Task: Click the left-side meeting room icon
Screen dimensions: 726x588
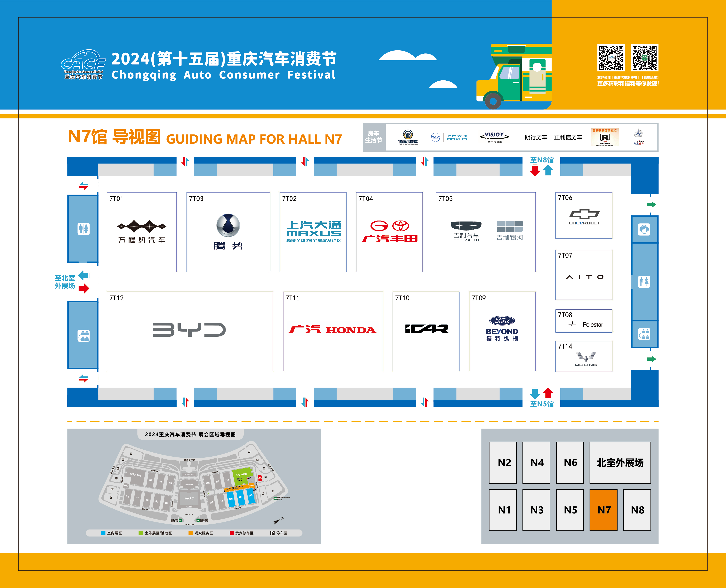Action: (83, 335)
